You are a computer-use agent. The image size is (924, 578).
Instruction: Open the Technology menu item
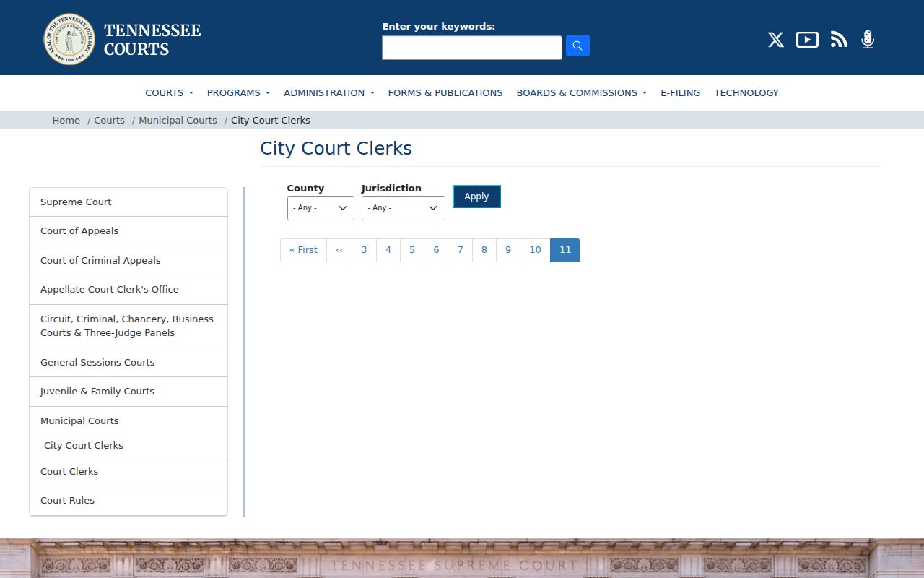746,92
